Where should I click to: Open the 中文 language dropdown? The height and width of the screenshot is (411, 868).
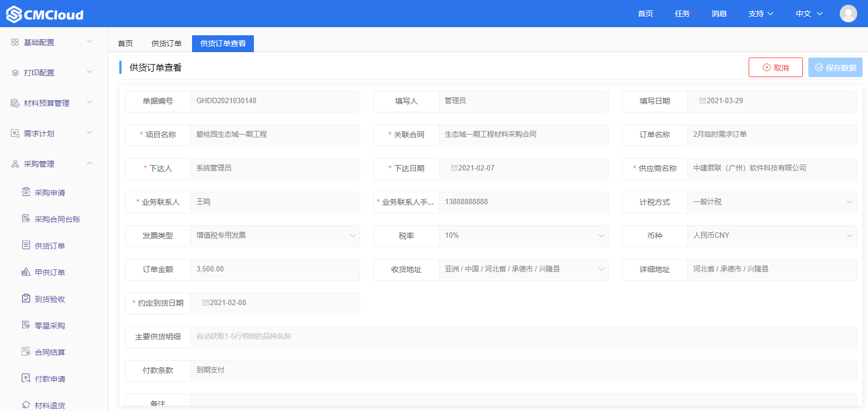click(x=809, y=14)
